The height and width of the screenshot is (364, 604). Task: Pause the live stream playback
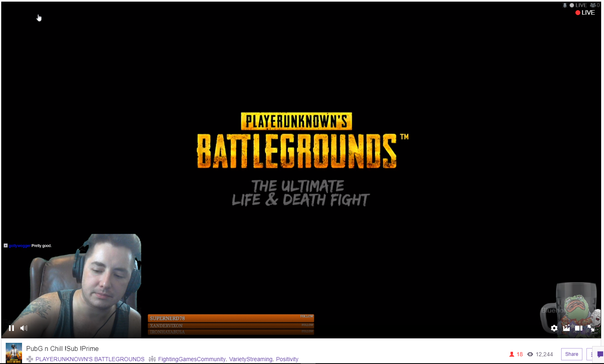tap(11, 328)
